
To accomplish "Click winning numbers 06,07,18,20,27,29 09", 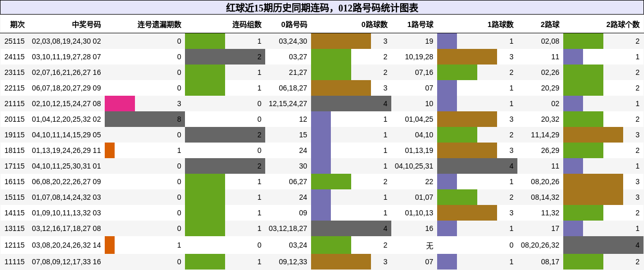I will (x=66, y=88).
